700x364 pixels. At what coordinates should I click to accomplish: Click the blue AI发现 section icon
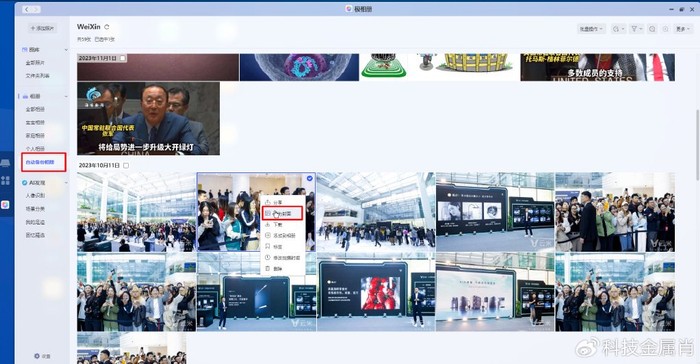tap(25, 183)
